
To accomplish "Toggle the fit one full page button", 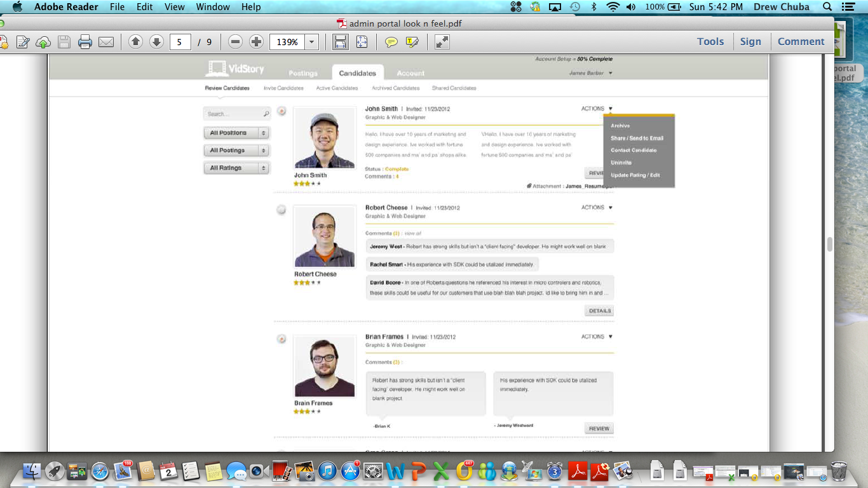I will (362, 42).
